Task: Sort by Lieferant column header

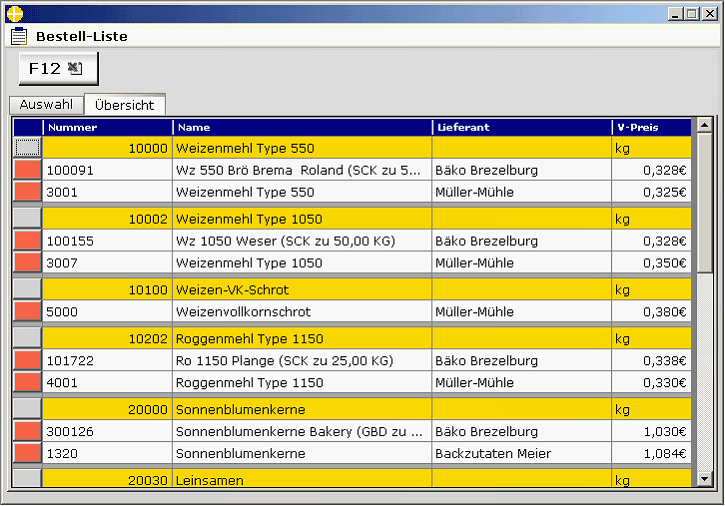Action: 522,127
